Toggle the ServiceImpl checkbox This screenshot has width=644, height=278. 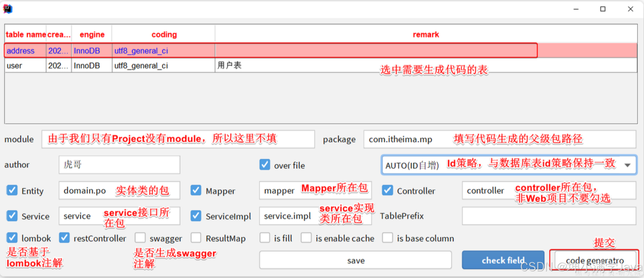pyautogui.click(x=196, y=216)
